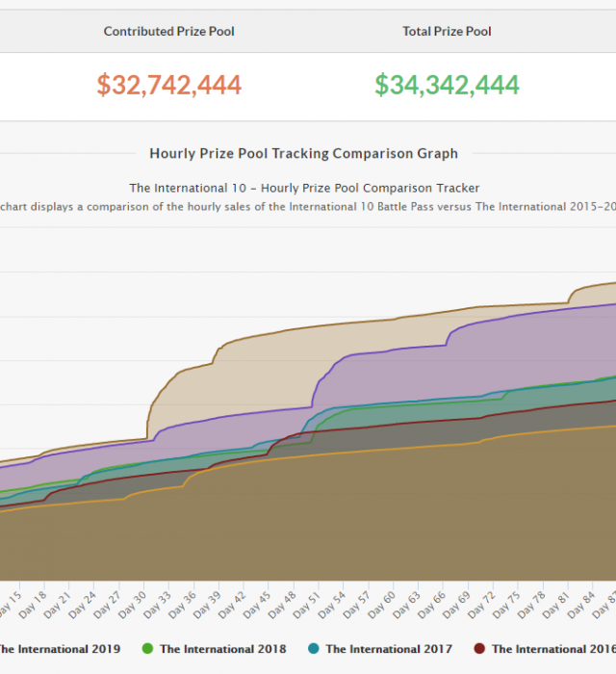Hide The International 2019 series via legend label

tap(58, 649)
